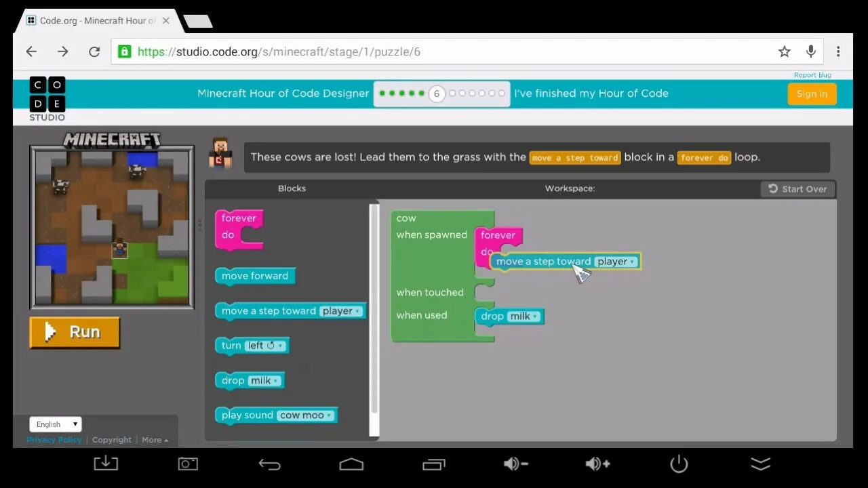The width and height of the screenshot is (868, 488).
Task: Click the Minecraft Hour of Code Designer title
Action: point(283,94)
